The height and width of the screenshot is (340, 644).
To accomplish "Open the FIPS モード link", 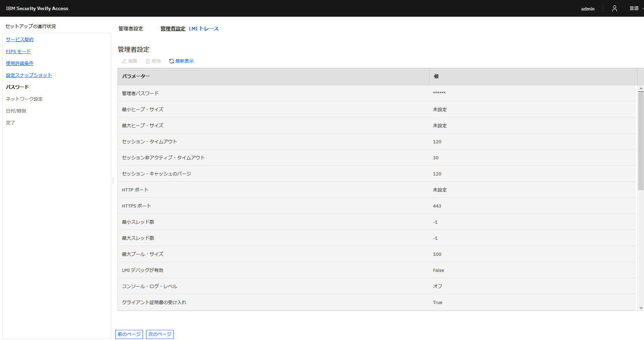I will click(x=18, y=51).
